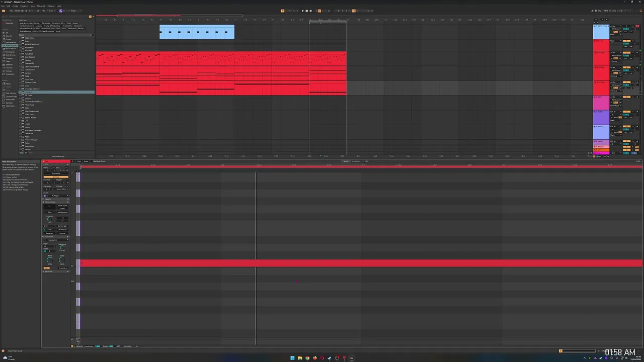This screenshot has height=362, width=644.
Task: Collapse the Pitch & Time section
Action: point(67,202)
